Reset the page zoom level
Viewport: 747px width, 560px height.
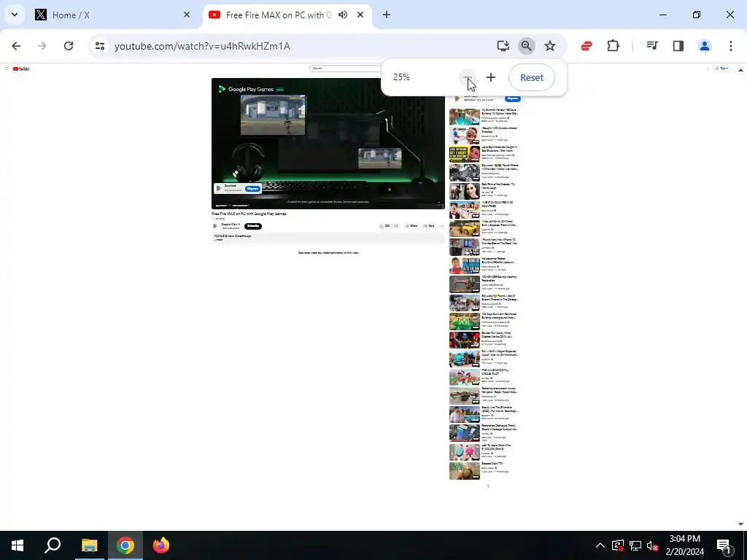[532, 77]
